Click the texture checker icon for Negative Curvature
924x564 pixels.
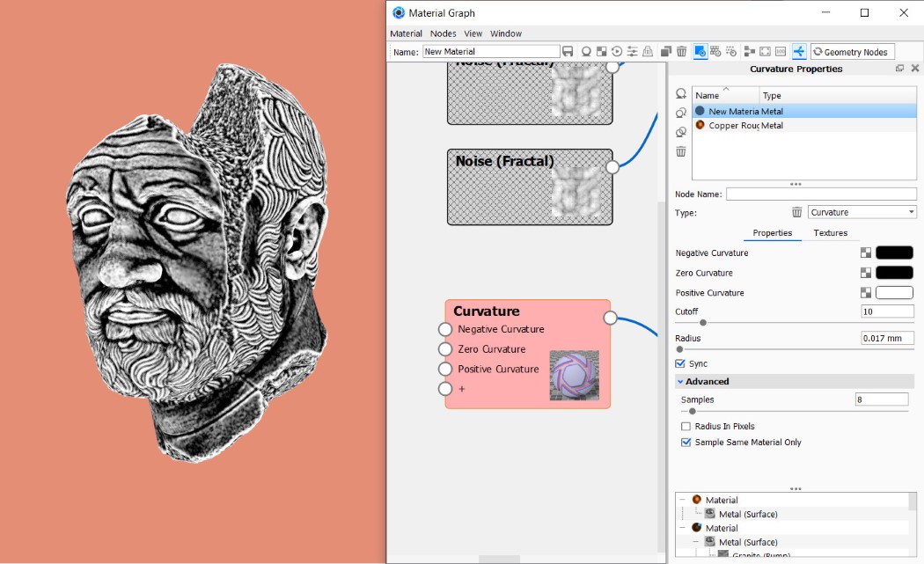click(x=866, y=253)
